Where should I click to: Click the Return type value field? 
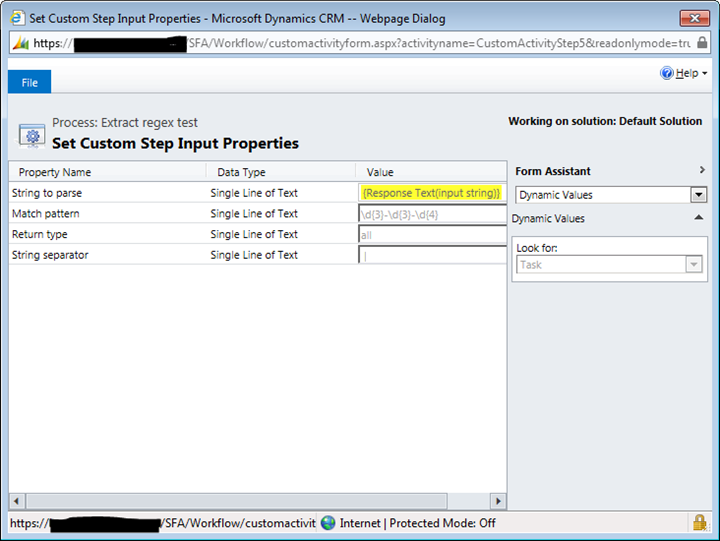point(432,234)
